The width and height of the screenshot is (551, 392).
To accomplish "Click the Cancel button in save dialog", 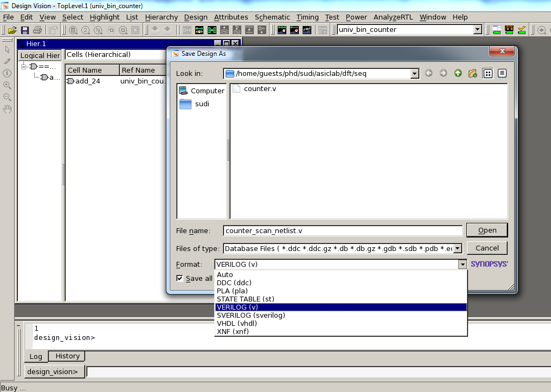I will [487, 248].
